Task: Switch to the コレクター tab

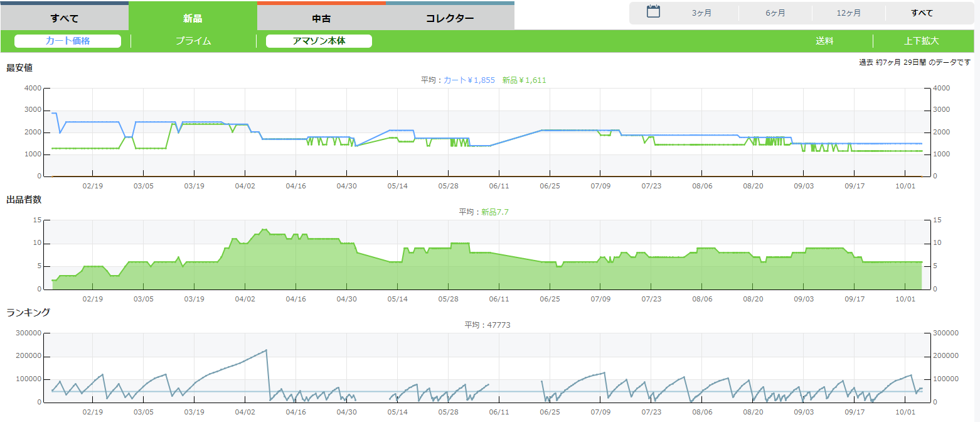Action: click(450, 18)
